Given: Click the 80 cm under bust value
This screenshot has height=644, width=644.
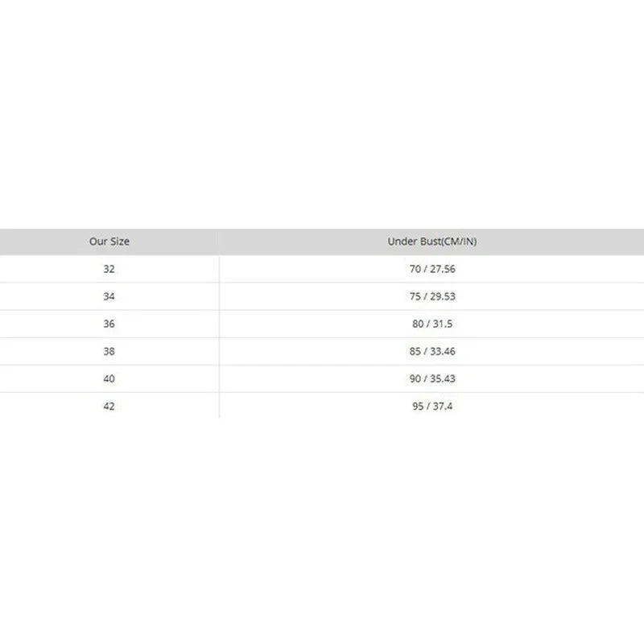Looking at the screenshot, I should tap(418, 324).
